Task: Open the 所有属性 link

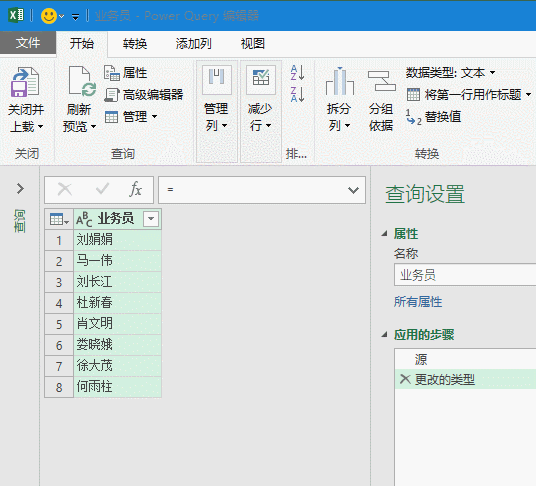Action: 418,301
